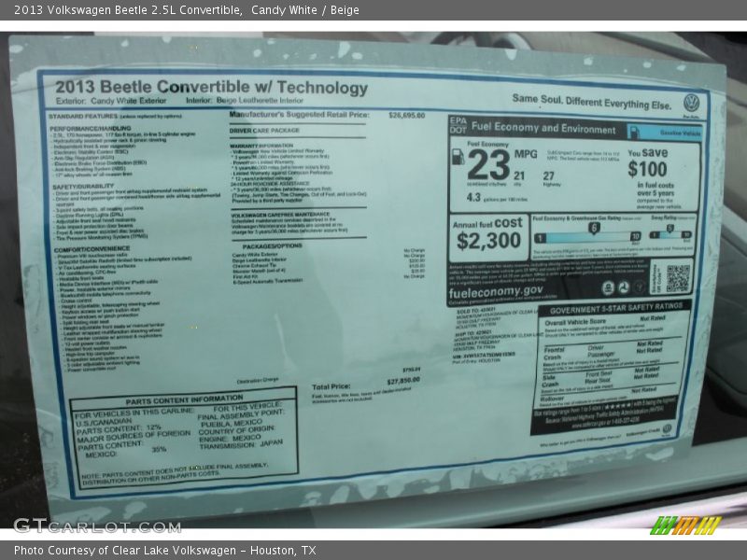
Task: Click slogan "Same Soul. Different Everything Else."
Action: 592,102
